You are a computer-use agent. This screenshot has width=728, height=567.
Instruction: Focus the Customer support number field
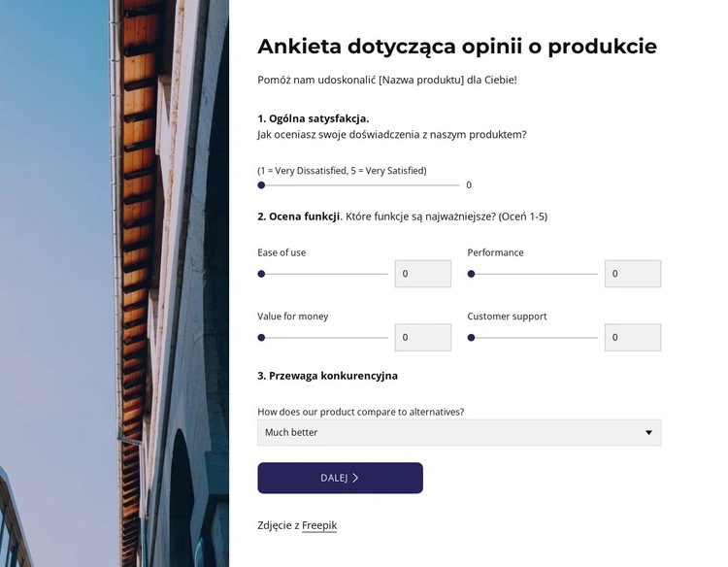point(633,338)
